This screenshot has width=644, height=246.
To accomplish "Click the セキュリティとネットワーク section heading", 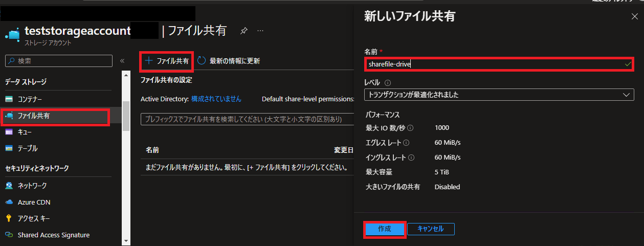I will (x=37, y=168).
